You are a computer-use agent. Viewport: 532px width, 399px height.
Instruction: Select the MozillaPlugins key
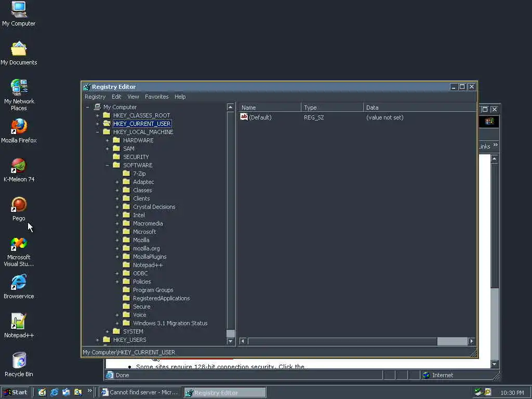[150, 257]
